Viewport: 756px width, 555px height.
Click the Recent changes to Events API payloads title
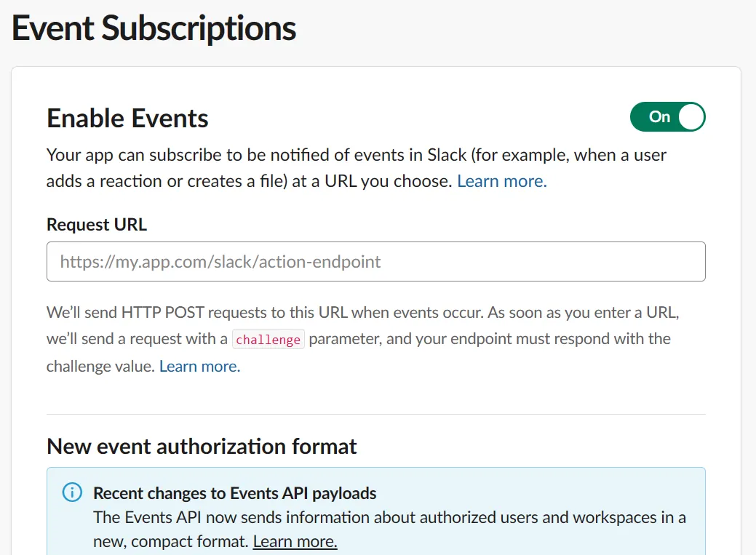click(234, 492)
